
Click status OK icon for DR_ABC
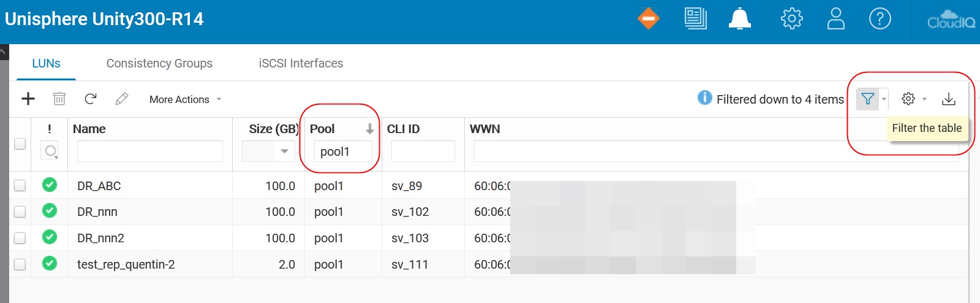click(50, 185)
